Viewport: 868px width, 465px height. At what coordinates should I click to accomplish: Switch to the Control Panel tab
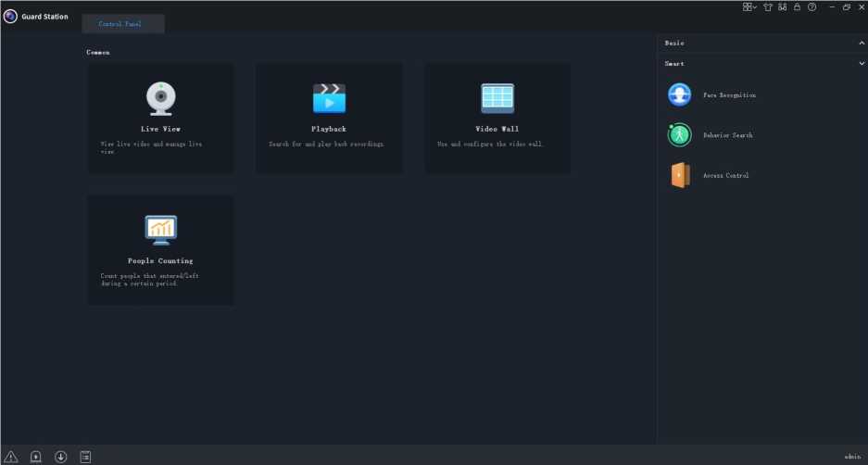click(x=121, y=24)
